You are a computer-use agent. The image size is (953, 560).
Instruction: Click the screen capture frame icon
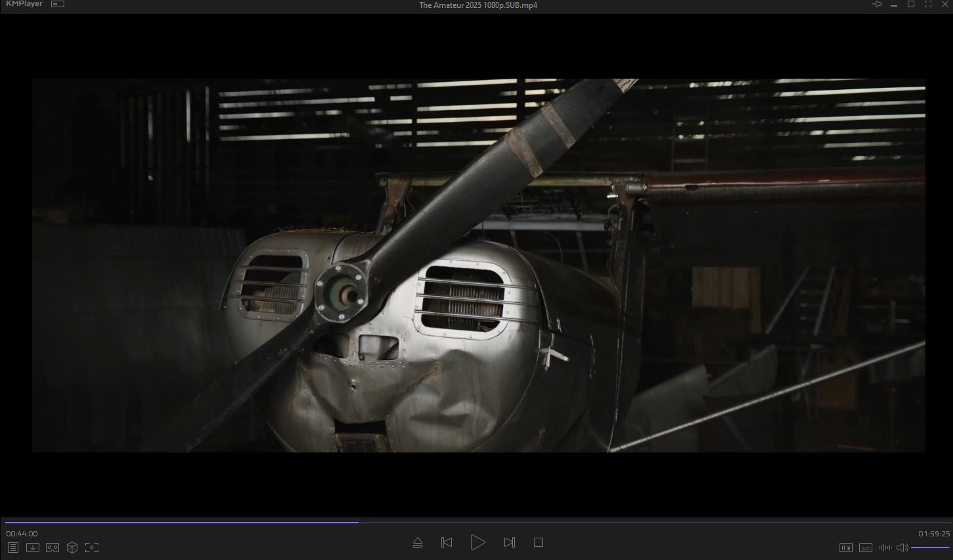(92, 548)
